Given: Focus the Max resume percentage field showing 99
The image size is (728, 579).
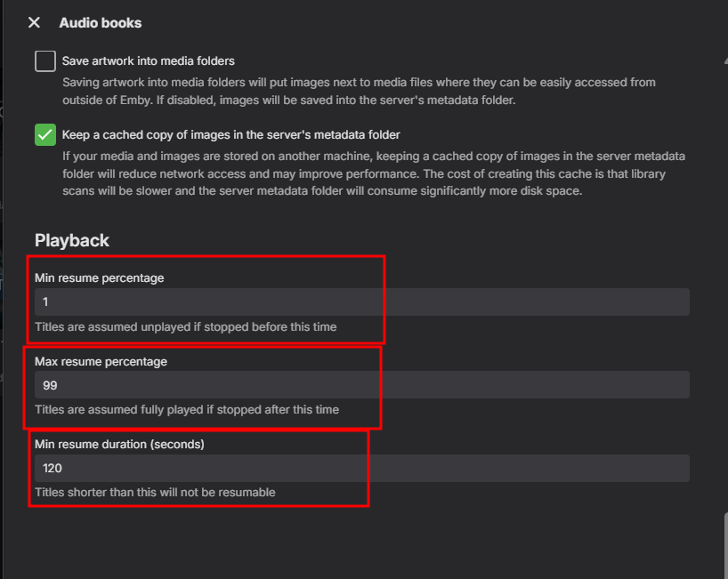Looking at the screenshot, I should [x=361, y=385].
